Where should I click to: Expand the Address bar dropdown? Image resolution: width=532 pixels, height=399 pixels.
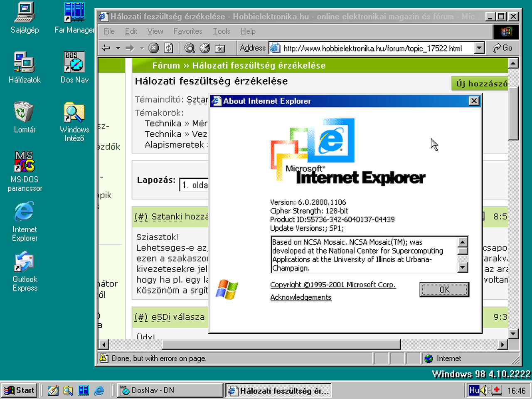(x=480, y=48)
